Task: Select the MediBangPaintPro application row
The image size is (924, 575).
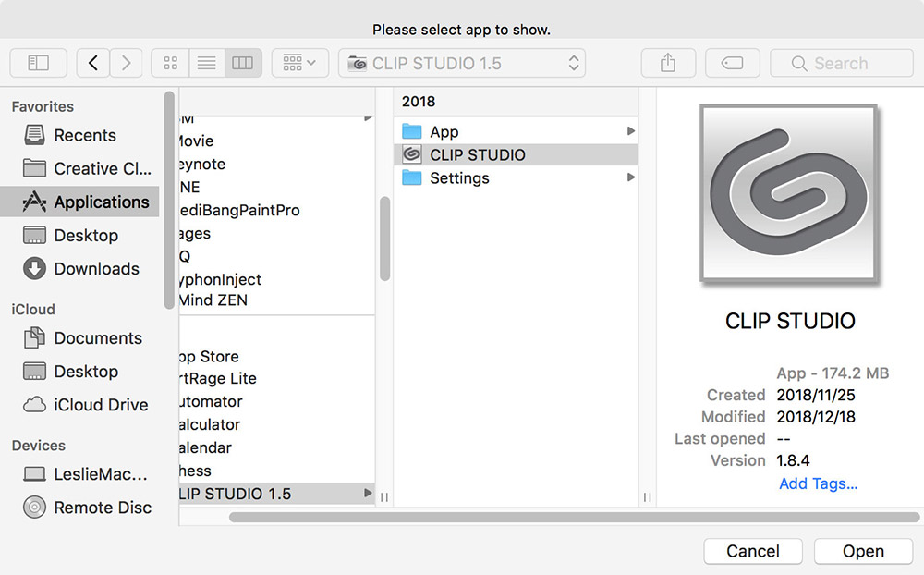Action: click(x=277, y=211)
